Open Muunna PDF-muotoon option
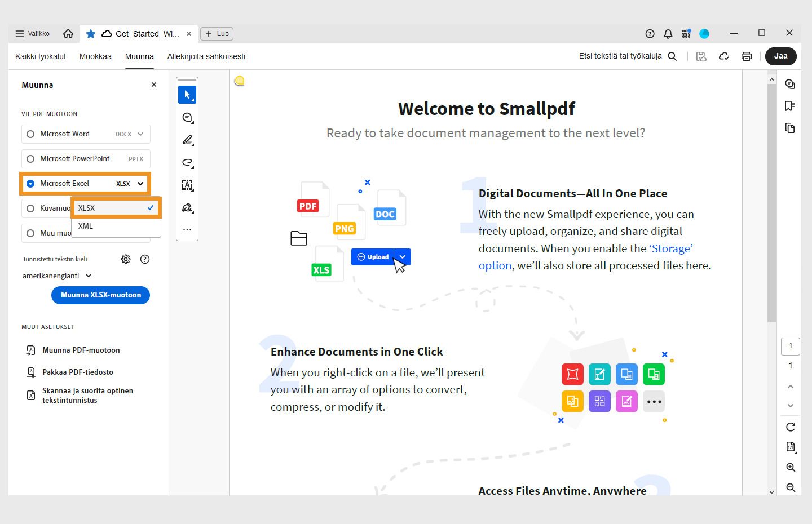The height and width of the screenshot is (524, 812). pos(73,350)
